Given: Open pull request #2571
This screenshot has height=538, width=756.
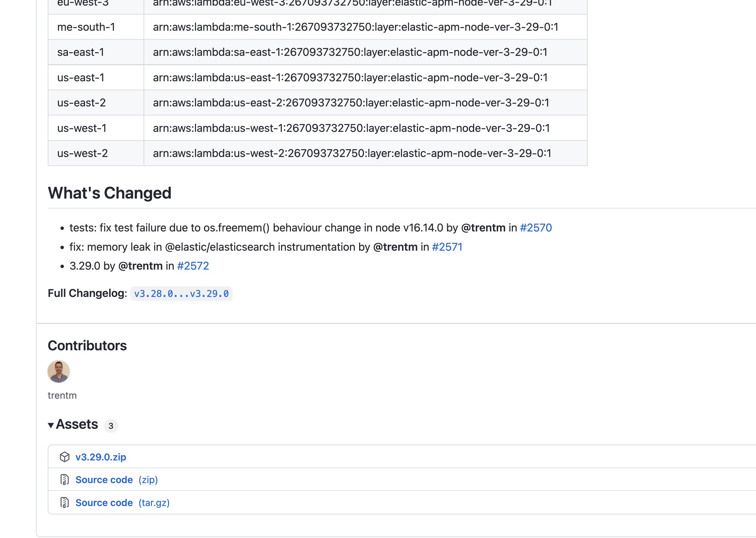Looking at the screenshot, I should point(447,247).
